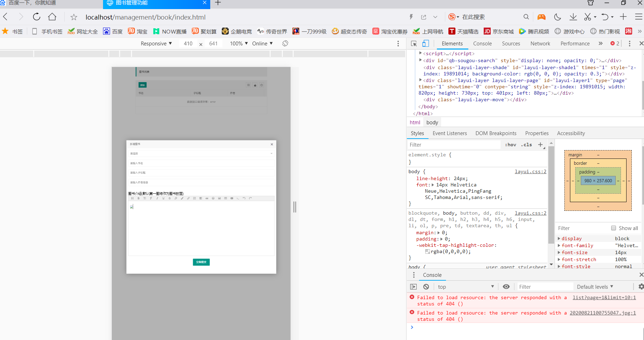Image resolution: width=644 pixels, height=340 pixels.
Task: Open the Default levels dropdown
Action: [x=595, y=287]
